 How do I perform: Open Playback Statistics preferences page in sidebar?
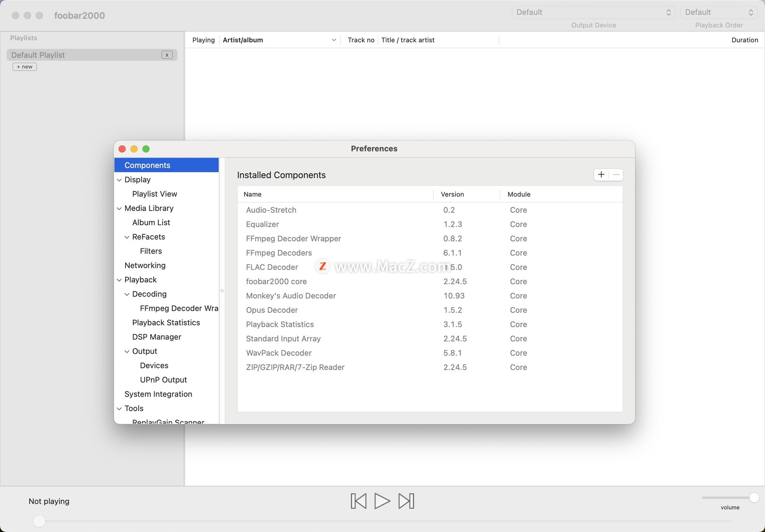[x=166, y=322]
